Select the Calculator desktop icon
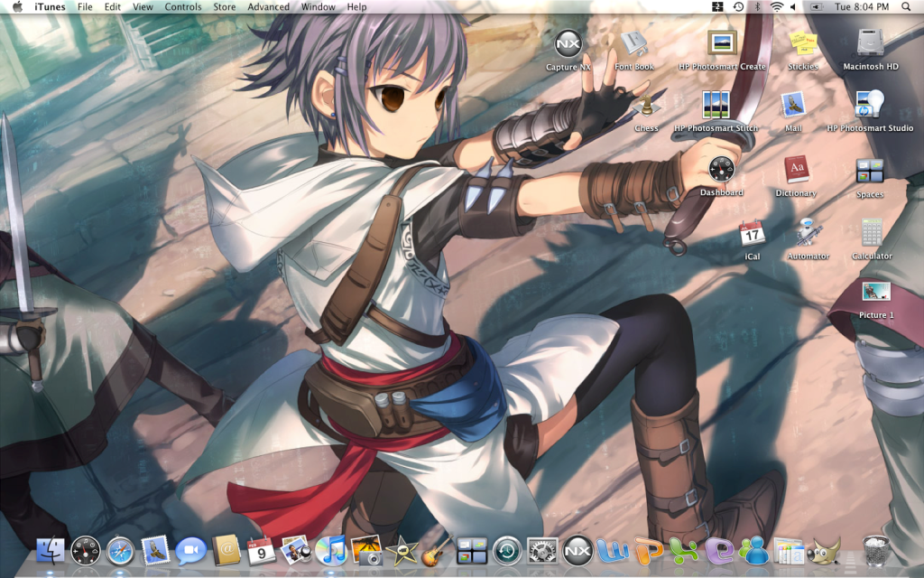The height and width of the screenshot is (578, 924). [x=872, y=233]
